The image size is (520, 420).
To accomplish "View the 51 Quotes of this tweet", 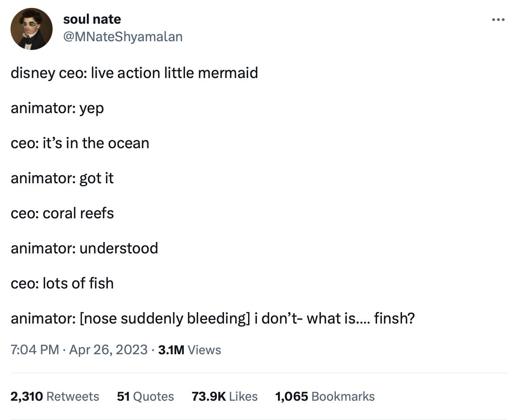I will point(145,396).
